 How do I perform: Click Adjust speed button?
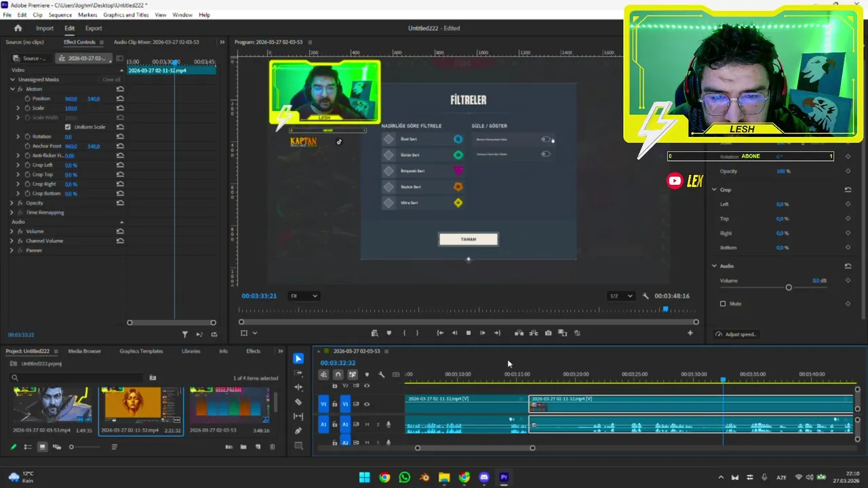pyautogui.click(x=736, y=334)
